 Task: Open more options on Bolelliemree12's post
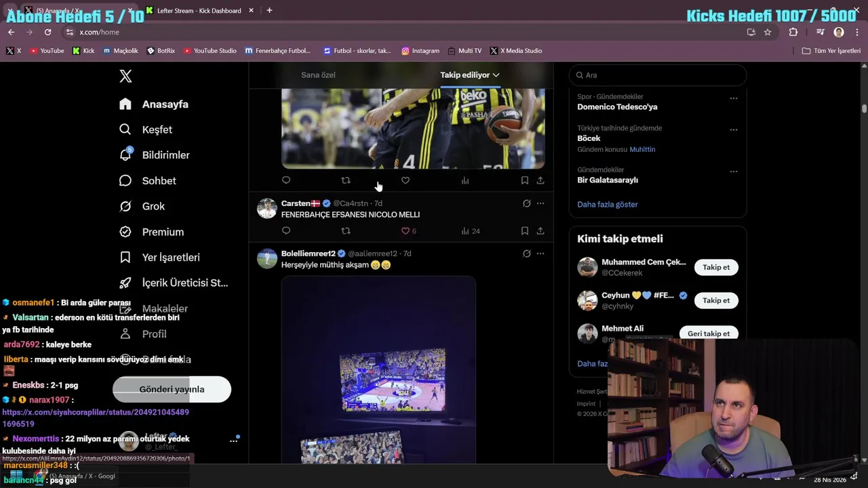click(540, 253)
